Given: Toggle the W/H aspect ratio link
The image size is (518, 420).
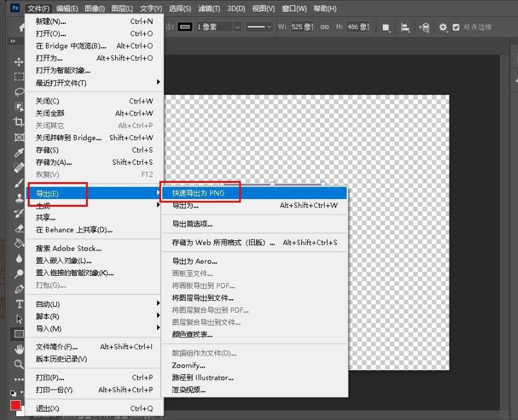Looking at the screenshot, I should 323,27.
